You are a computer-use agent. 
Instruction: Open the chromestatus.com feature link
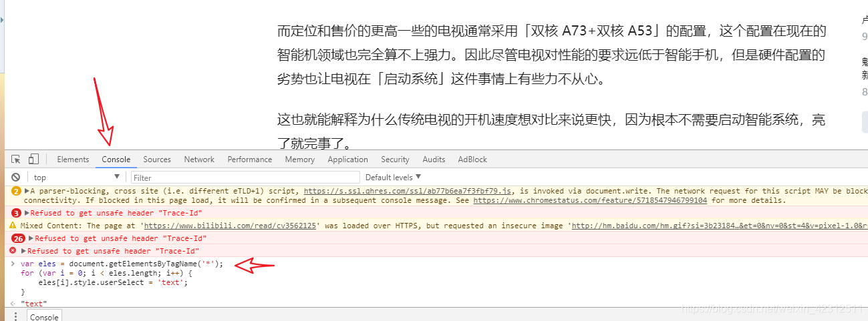(x=591, y=200)
